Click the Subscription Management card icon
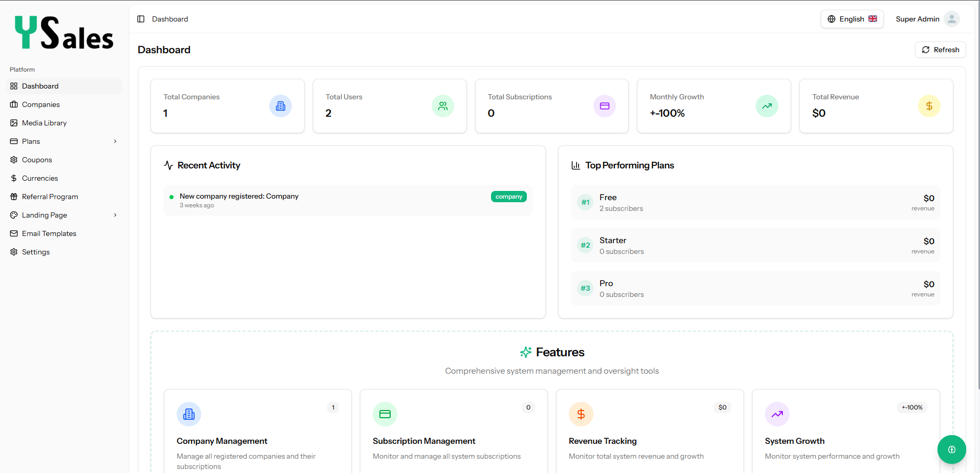The image size is (980, 473). click(x=385, y=414)
